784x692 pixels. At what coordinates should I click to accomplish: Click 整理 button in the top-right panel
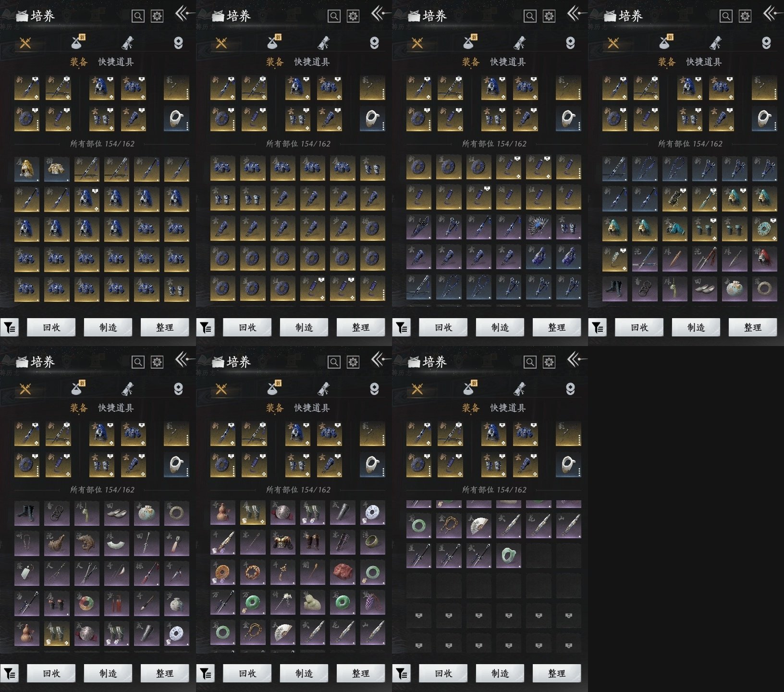[x=752, y=328]
